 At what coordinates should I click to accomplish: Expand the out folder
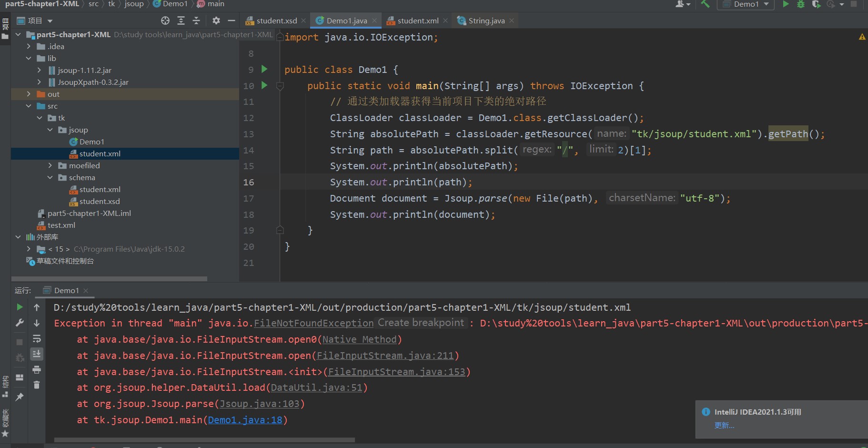pos(29,94)
